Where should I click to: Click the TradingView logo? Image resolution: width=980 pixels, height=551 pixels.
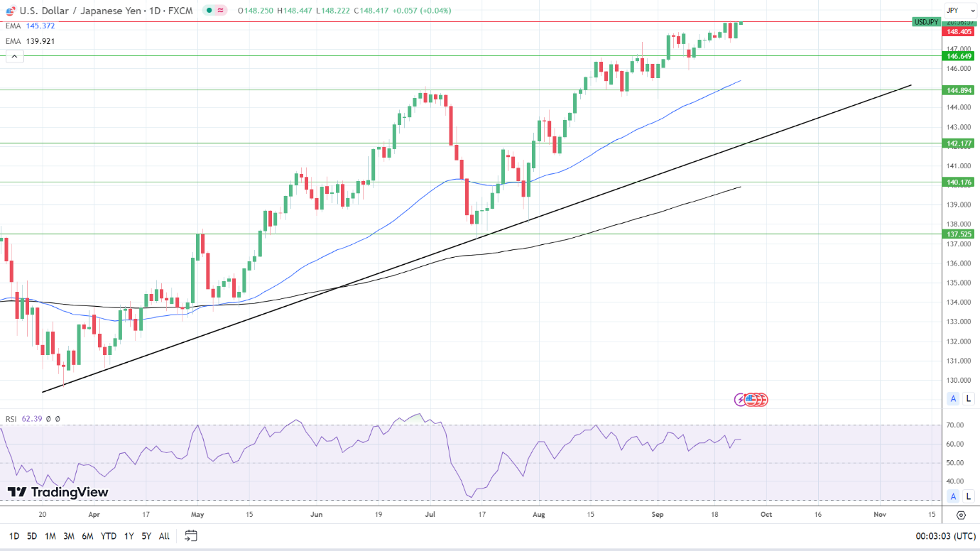(58, 492)
